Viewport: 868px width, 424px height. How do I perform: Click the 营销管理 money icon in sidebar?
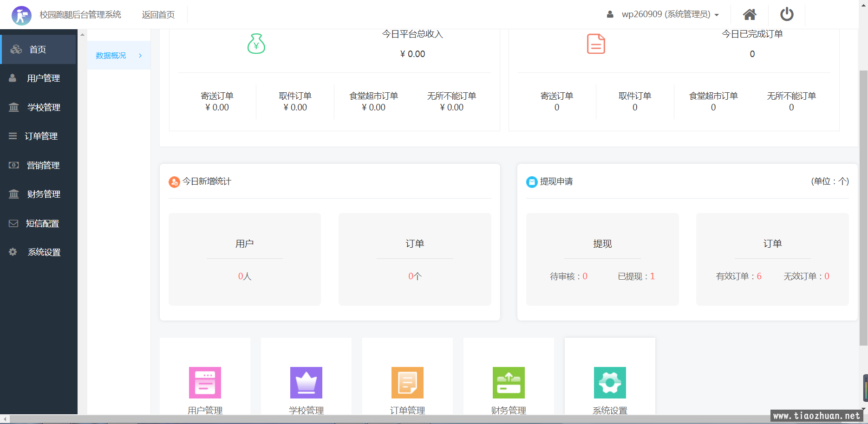pos(14,165)
